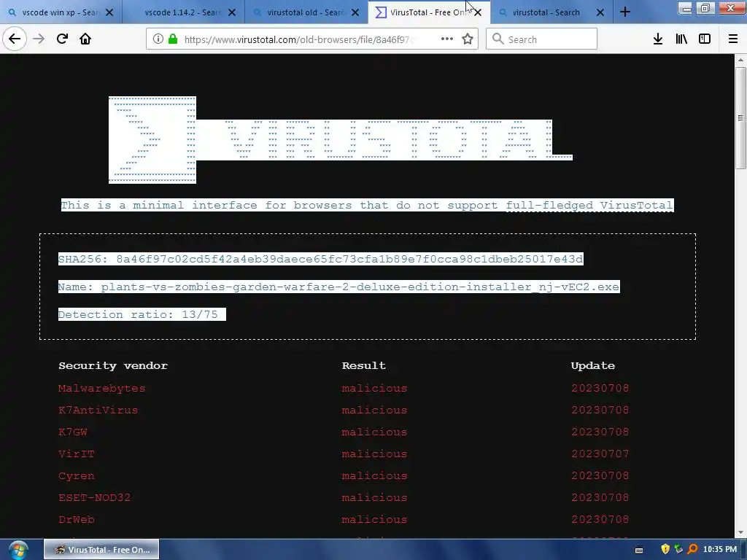Open a new tab with plus button
747x560 pixels.
pos(625,12)
